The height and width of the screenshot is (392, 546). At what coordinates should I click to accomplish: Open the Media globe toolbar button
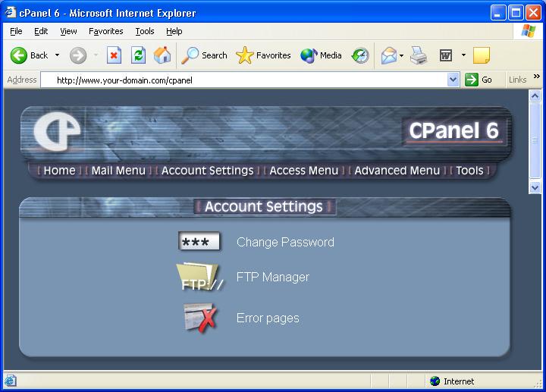click(321, 55)
